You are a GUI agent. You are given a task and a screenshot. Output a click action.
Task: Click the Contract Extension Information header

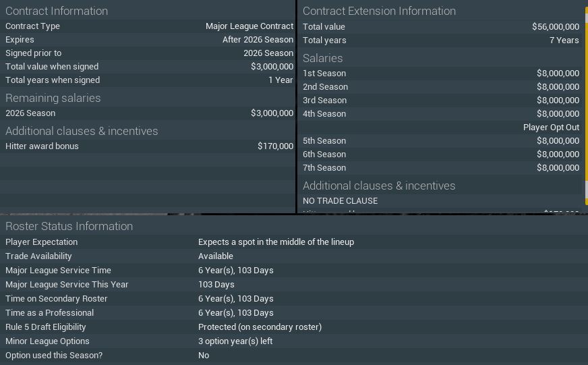[379, 11]
